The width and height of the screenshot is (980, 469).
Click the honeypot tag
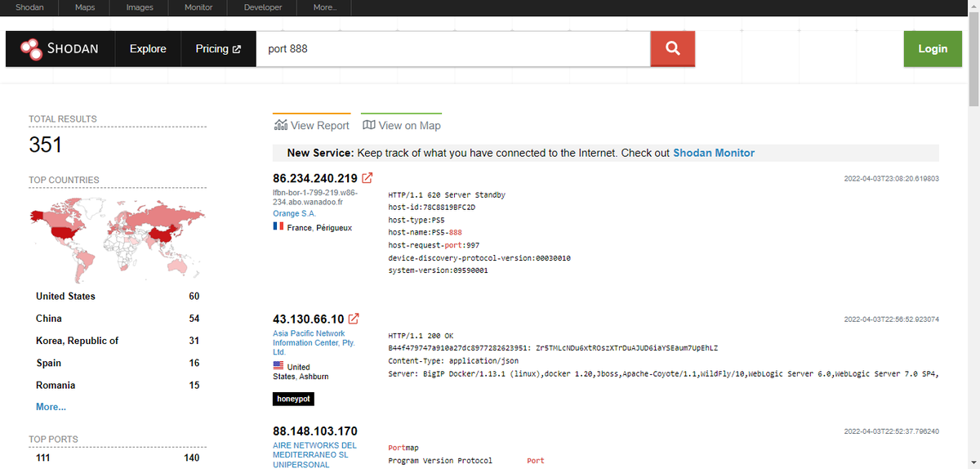click(x=293, y=399)
